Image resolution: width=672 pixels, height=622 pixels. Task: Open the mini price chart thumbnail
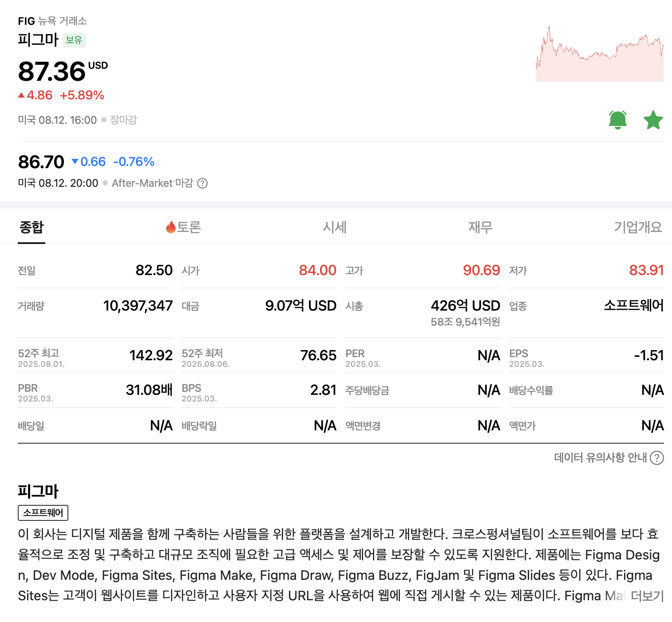[600, 54]
